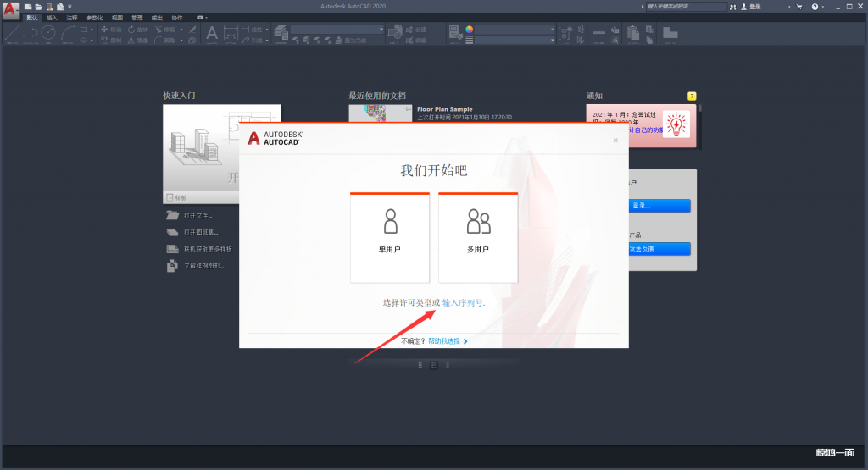868x470 pixels.
Task: Choose the 单用户 single-user license option
Action: 391,237
